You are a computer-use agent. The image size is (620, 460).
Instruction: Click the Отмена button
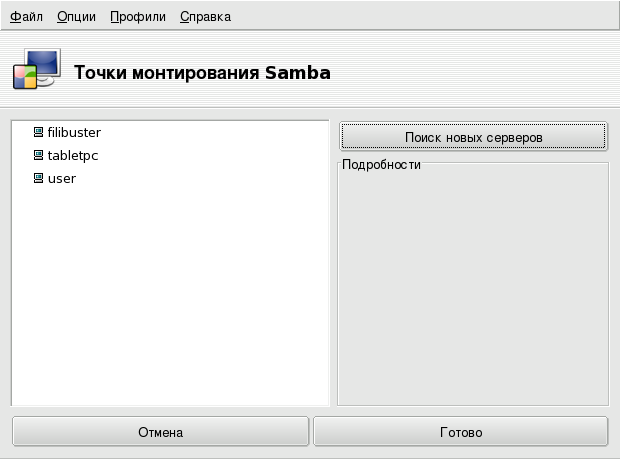pyautogui.click(x=161, y=432)
